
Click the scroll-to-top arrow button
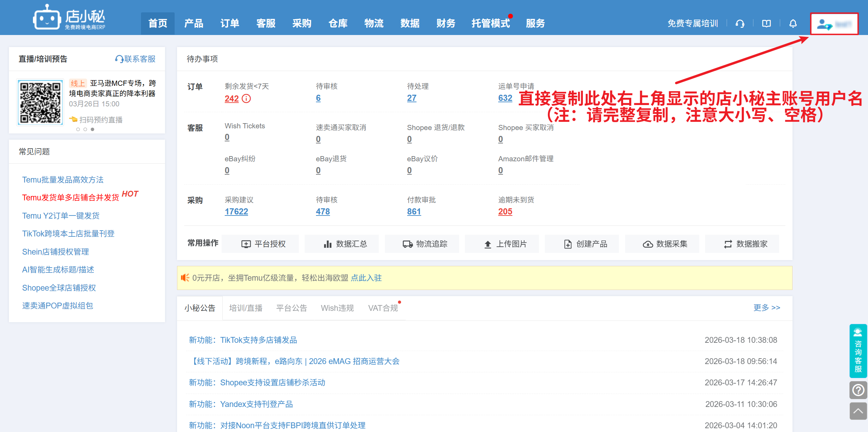(858, 411)
